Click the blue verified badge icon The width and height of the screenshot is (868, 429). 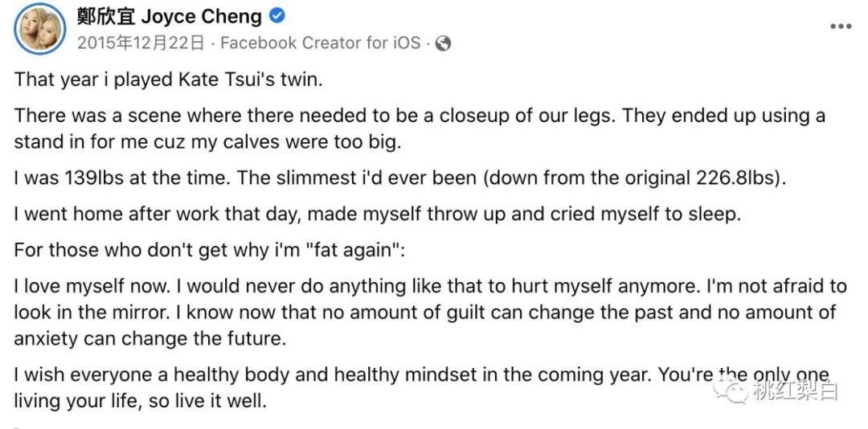(x=276, y=17)
